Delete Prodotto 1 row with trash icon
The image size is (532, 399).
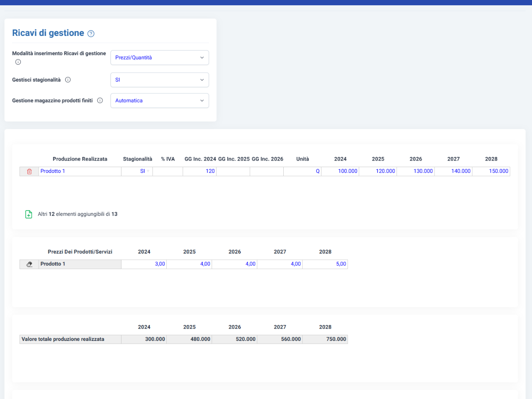[29, 171]
